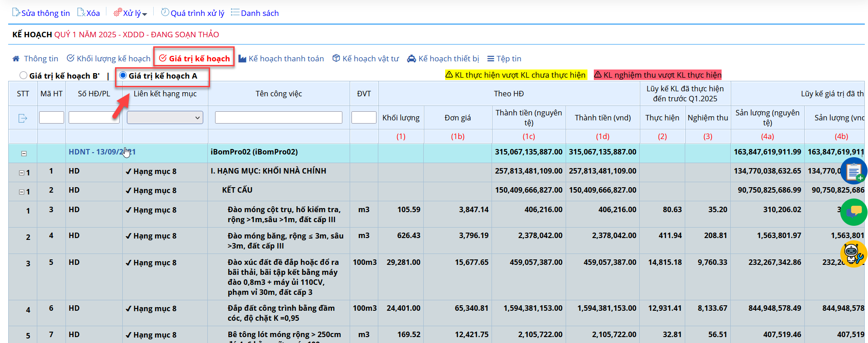Open the Kế hoạch vật tư tab

(366, 59)
